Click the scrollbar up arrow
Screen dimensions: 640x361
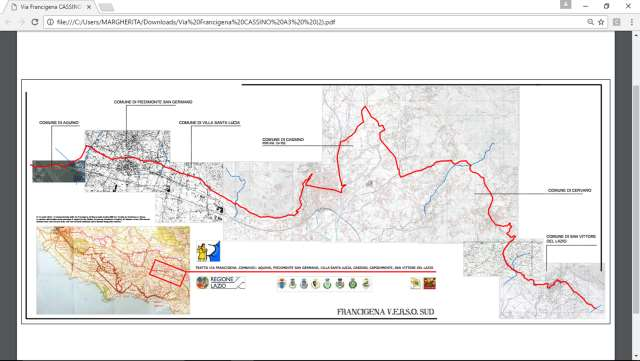click(636, 34)
